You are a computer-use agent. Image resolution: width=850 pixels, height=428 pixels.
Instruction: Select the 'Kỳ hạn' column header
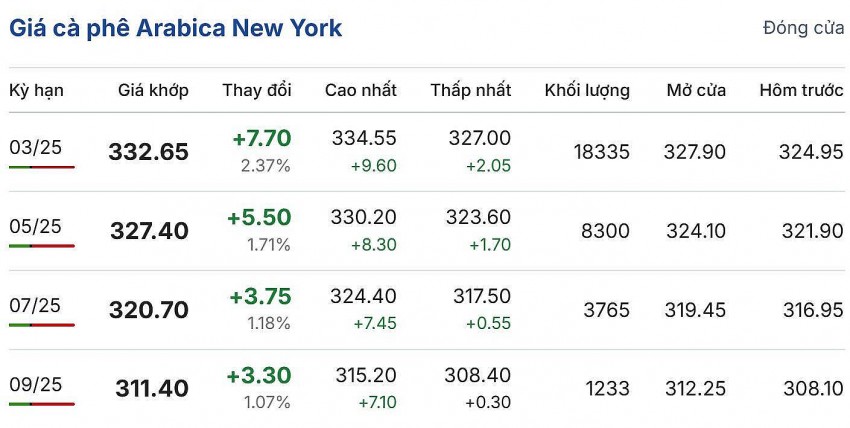click(37, 90)
